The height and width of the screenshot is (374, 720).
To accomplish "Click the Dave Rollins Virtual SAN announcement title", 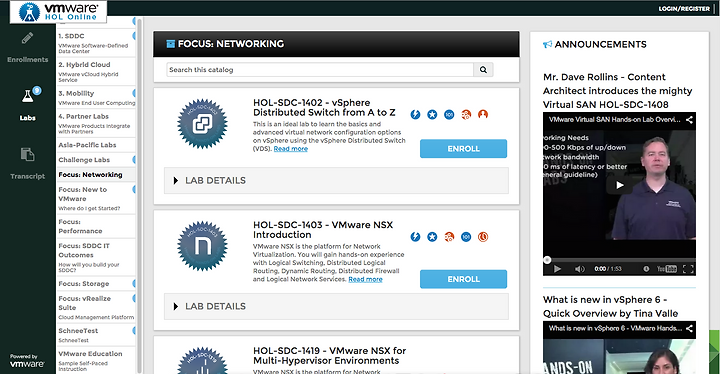I will click(617, 91).
